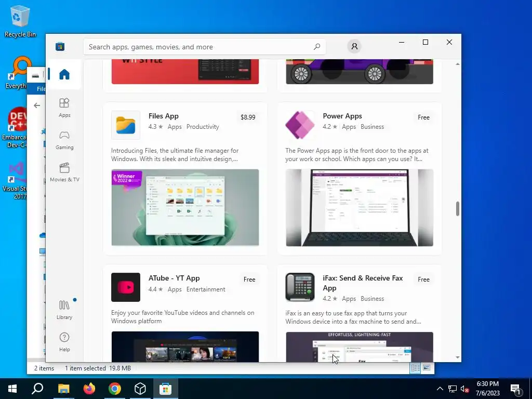Screen dimensions: 532x399
Task: Open the Library in sidebar
Action: (64, 310)
